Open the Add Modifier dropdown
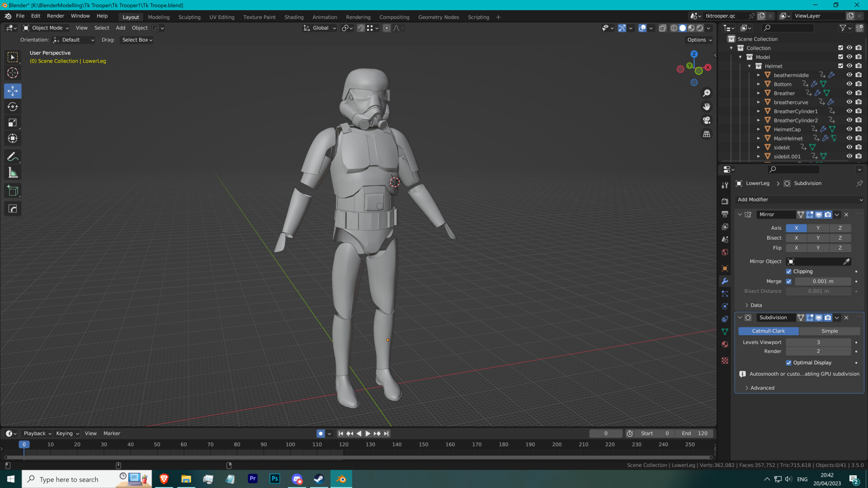The image size is (868, 488). point(799,199)
